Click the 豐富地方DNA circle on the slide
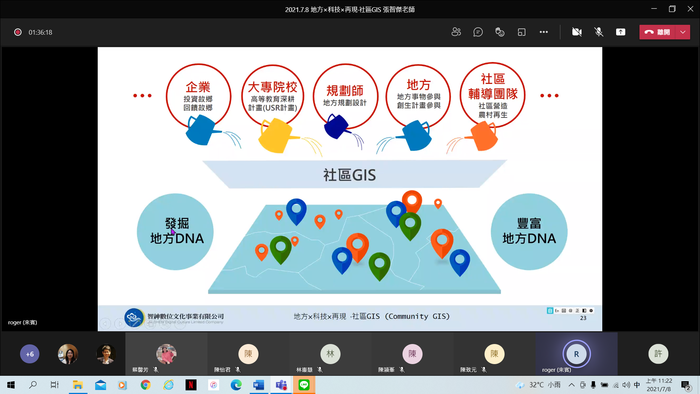Screen dimensions: 700x394 pyautogui.click(x=529, y=231)
